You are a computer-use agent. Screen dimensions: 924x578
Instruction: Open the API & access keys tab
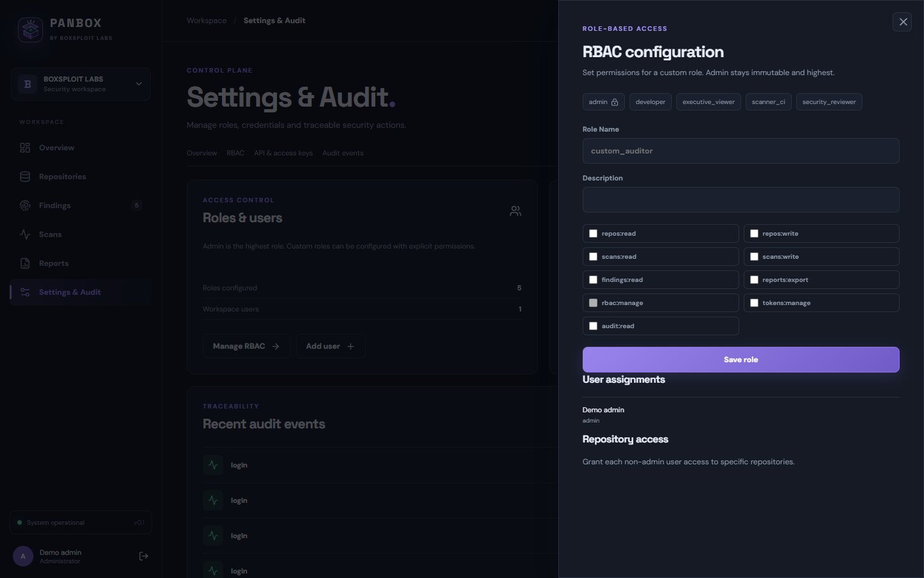(x=283, y=153)
